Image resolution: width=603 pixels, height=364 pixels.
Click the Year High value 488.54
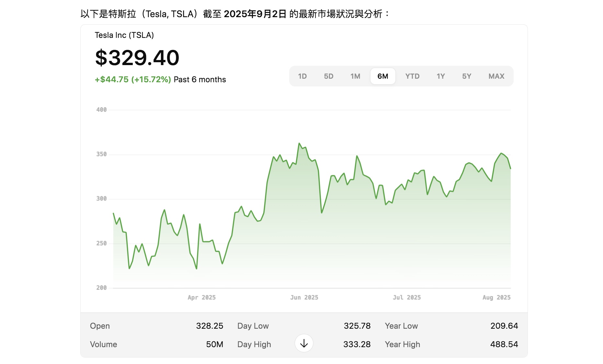coord(504,344)
